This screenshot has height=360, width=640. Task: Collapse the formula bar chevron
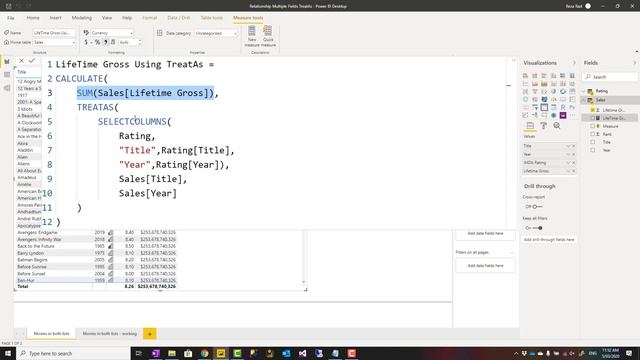click(x=513, y=60)
